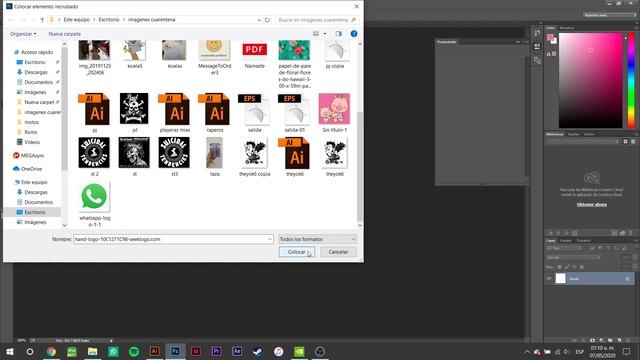
Task: Toggle lock image pixels brush icon
Action: (x=567, y=267)
